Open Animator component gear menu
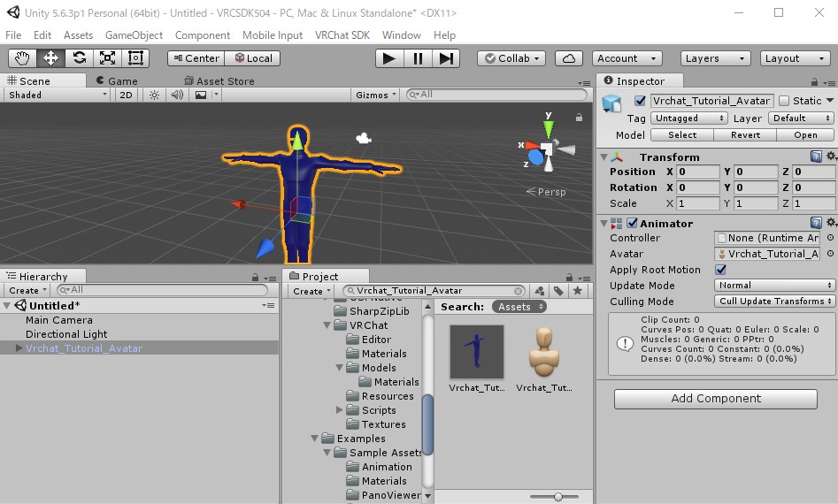Image resolution: width=838 pixels, height=504 pixels. pos(831,222)
